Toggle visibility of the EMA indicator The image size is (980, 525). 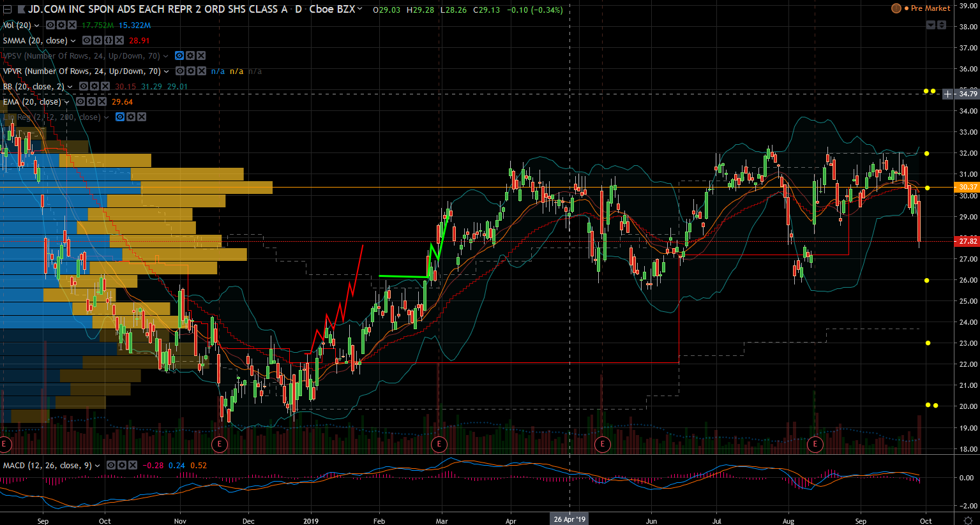[x=80, y=102]
